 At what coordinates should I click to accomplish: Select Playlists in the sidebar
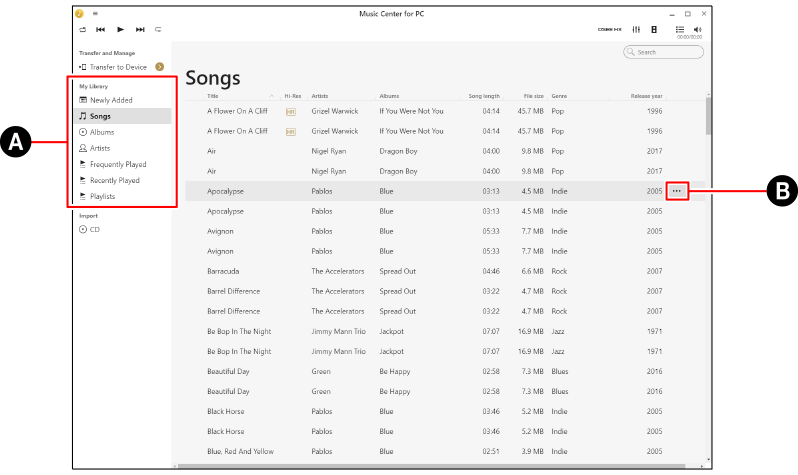(102, 197)
